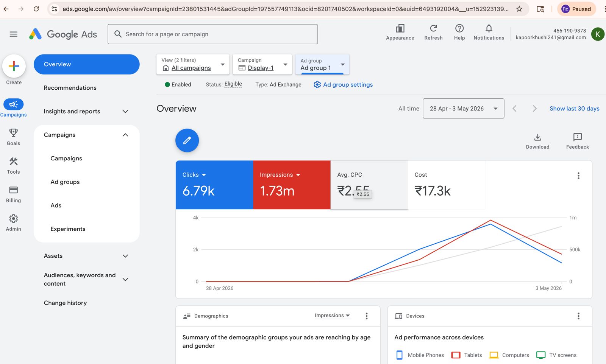Click the browser address bar URL
The image size is (606, 364).
286,9
